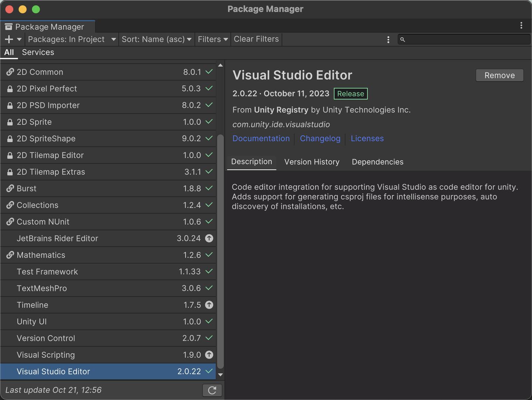Click the three-dot menu beside the search bar
This screenshot has height=400, width=532.
[388, 39]
